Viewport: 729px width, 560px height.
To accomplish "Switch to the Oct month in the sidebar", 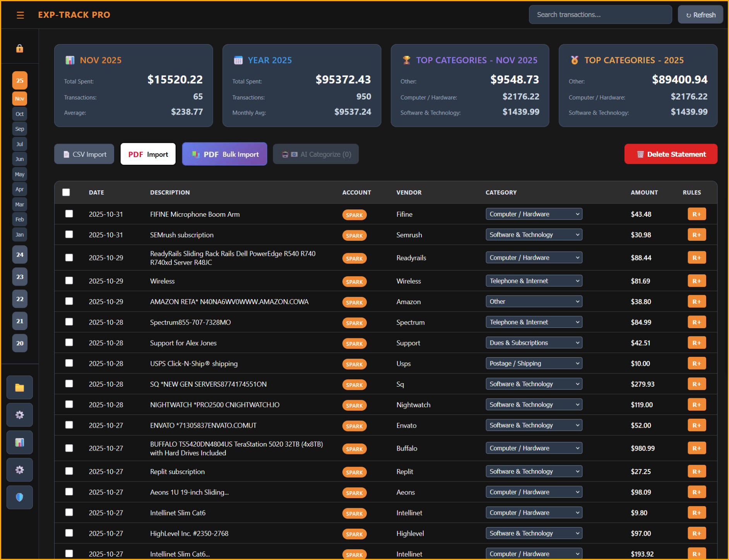I will (19, 114).
